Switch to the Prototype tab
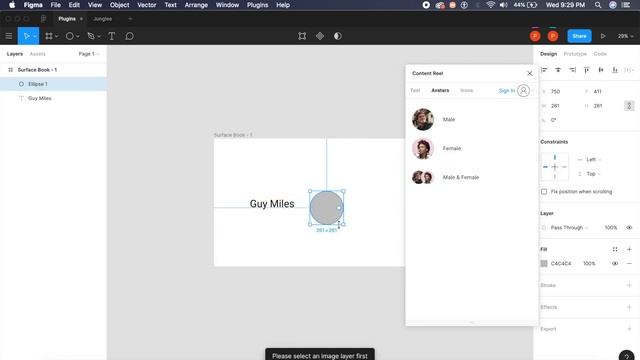The width and height of the screenshot is (640, 360). (x=575, y=54)
